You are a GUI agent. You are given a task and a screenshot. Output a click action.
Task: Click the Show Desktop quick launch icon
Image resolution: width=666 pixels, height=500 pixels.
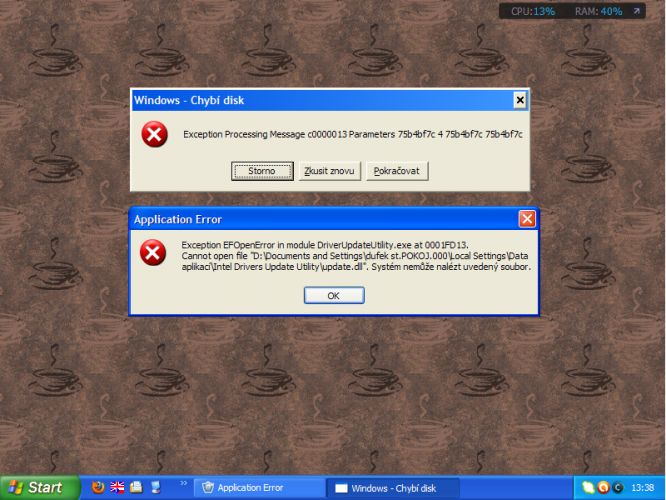155,487
